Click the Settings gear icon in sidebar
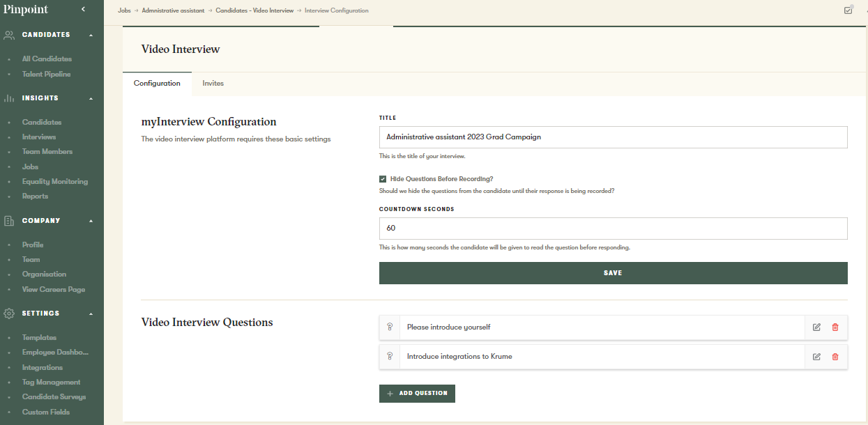This screenshot has height=425, width=868. [9, 314]
